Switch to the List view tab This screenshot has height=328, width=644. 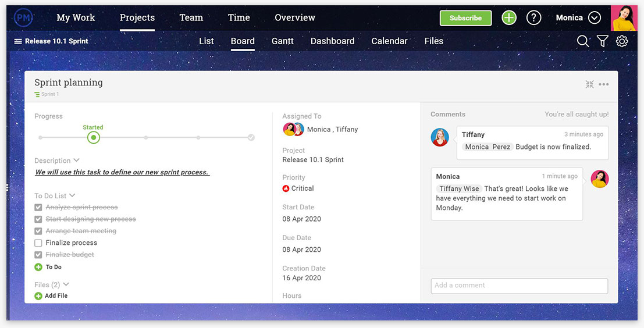coord(206,41)
